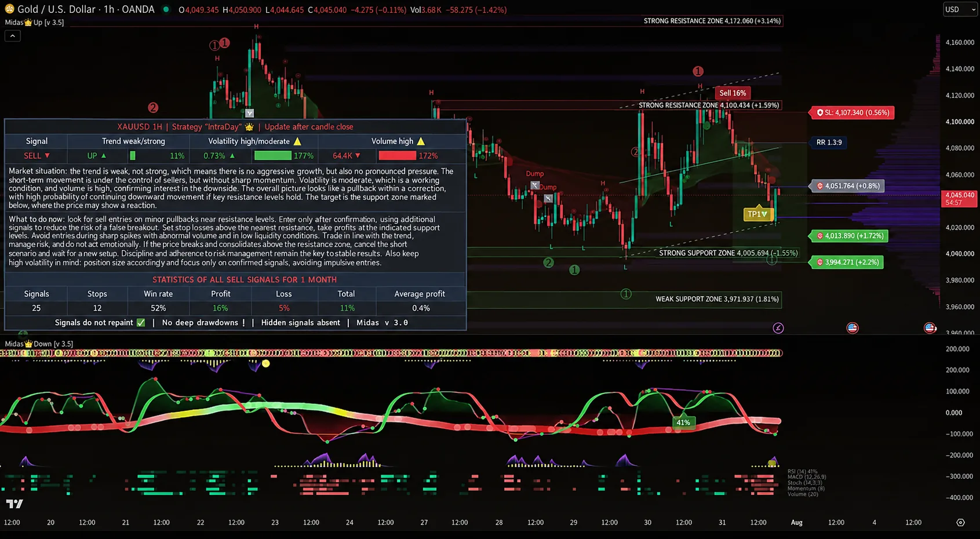The image size is (980, 539).
Task: Click the grey arrow marker under July 22 peak
Action: pyautogui.click(x=249, y=113)
